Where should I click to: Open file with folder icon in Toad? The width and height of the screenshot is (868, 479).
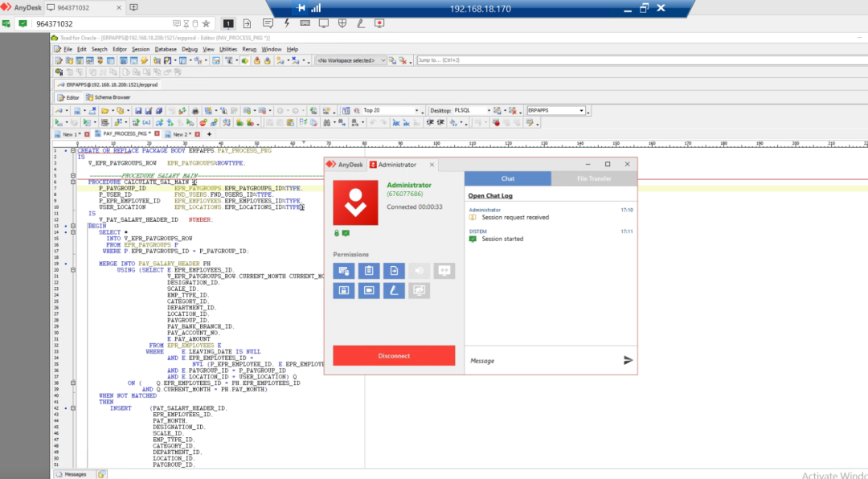coord(104,110)
